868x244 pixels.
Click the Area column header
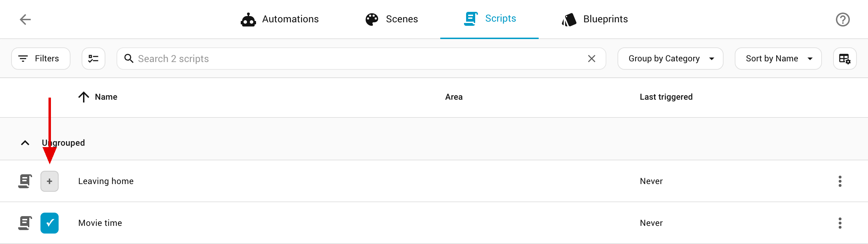click(454, 97)
